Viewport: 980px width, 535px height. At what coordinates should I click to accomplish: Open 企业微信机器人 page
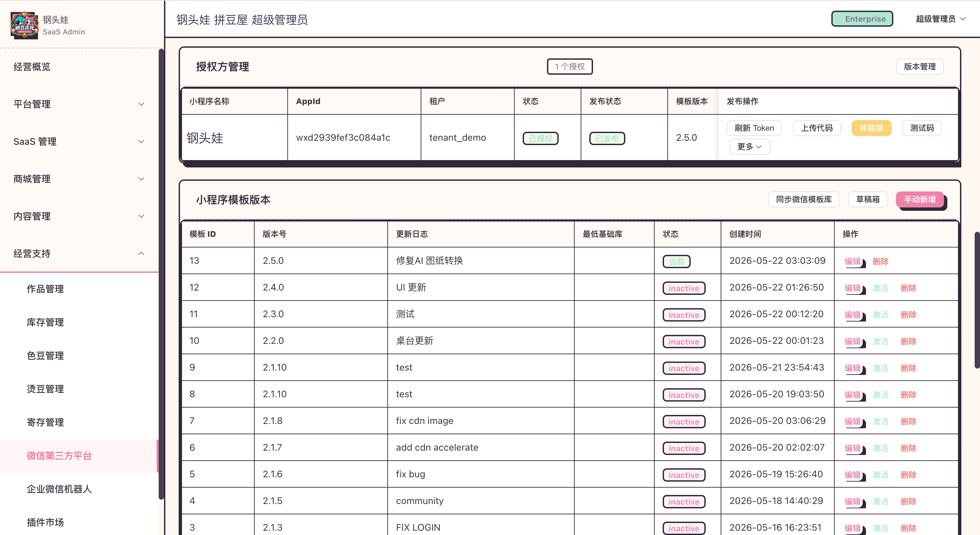pyautogui.click(x=79, y=489)
